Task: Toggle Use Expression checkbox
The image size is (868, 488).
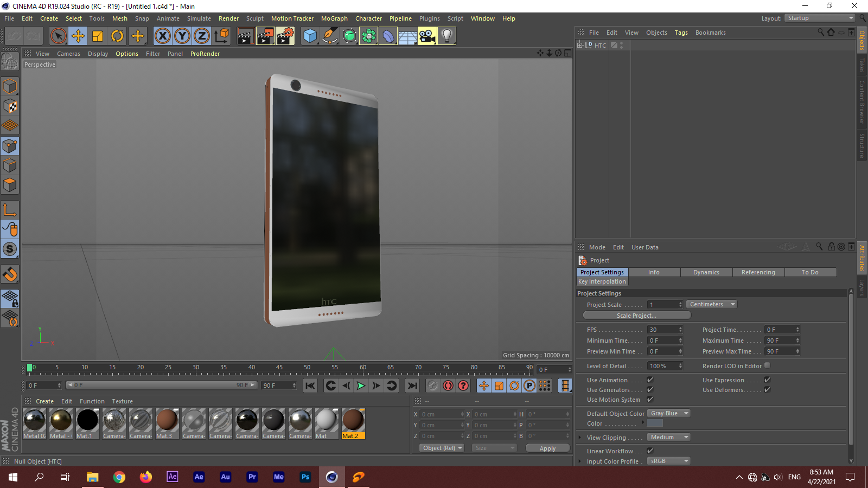Action: pos(767,380)
